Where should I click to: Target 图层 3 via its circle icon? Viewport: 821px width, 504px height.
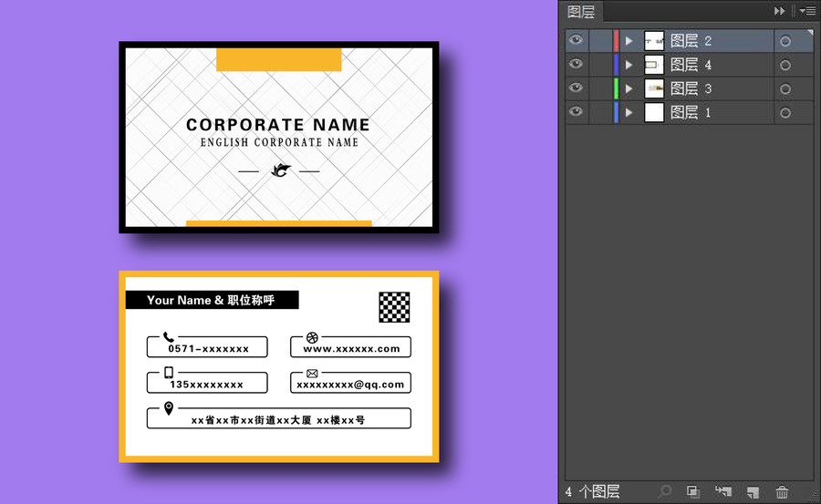(x=785, y=89)
